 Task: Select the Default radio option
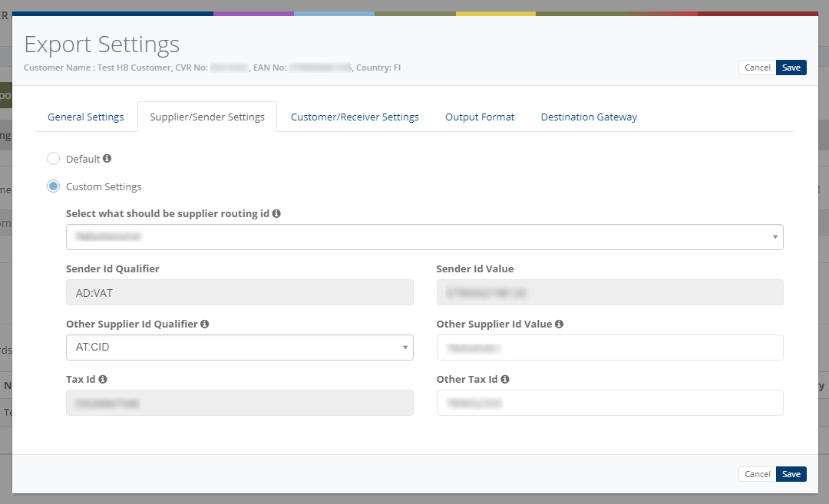click(x=54, y=159)
